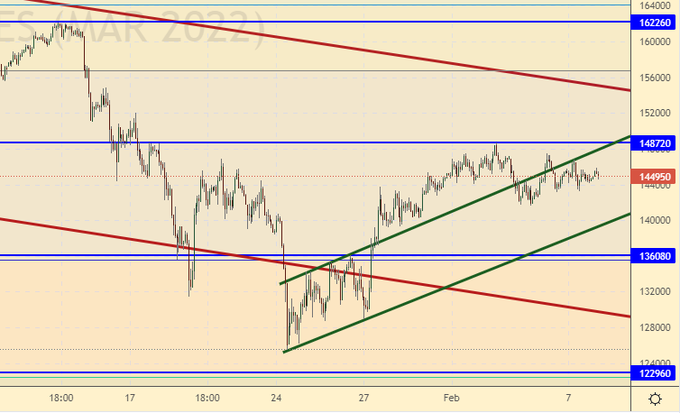Select date 17 on the time axis
Viewport: 680px width, 413px height.
131,397
